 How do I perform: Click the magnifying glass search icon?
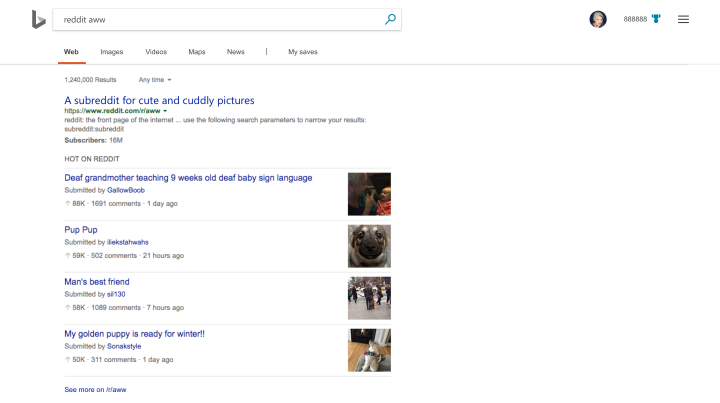tap(390, 19)
